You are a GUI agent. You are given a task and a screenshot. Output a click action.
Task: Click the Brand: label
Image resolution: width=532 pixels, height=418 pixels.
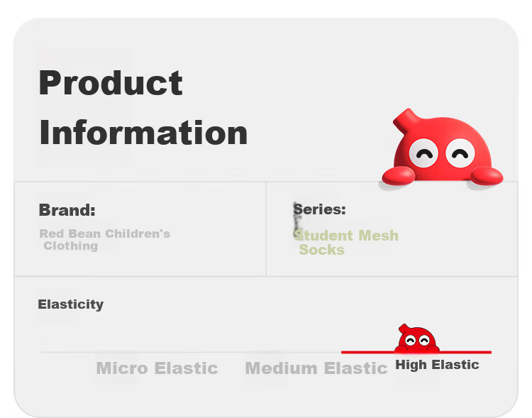(67, 210)
